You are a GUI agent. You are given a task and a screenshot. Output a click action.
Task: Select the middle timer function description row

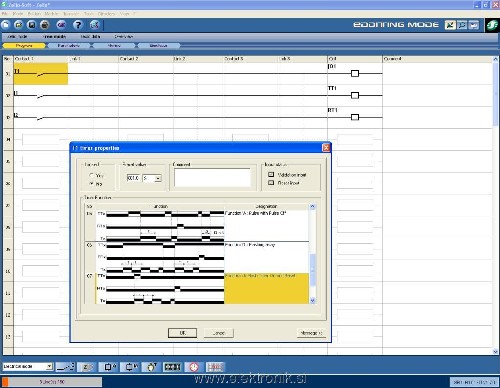266,257
